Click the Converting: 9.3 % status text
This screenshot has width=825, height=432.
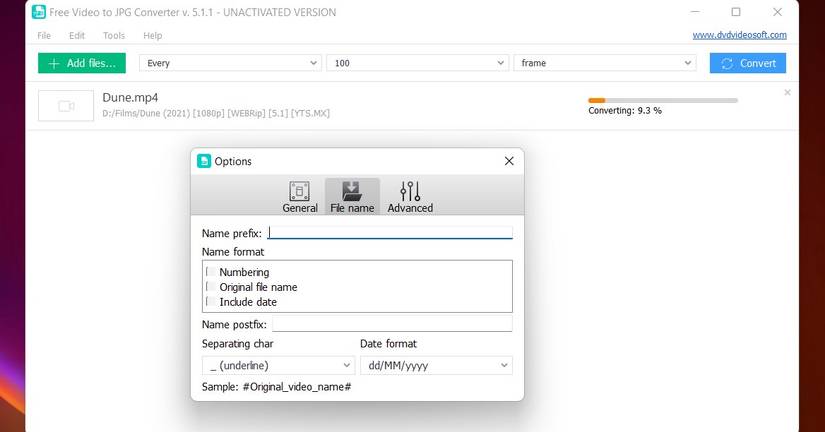point(625,110)
